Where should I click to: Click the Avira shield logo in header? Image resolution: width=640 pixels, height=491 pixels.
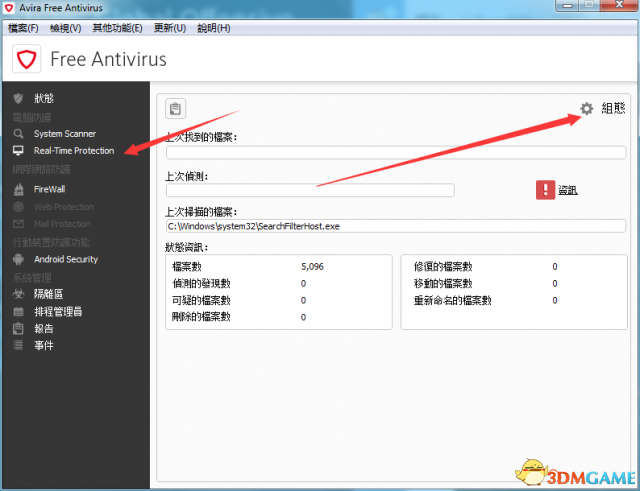pyautogui.click(x=27, y=59)
